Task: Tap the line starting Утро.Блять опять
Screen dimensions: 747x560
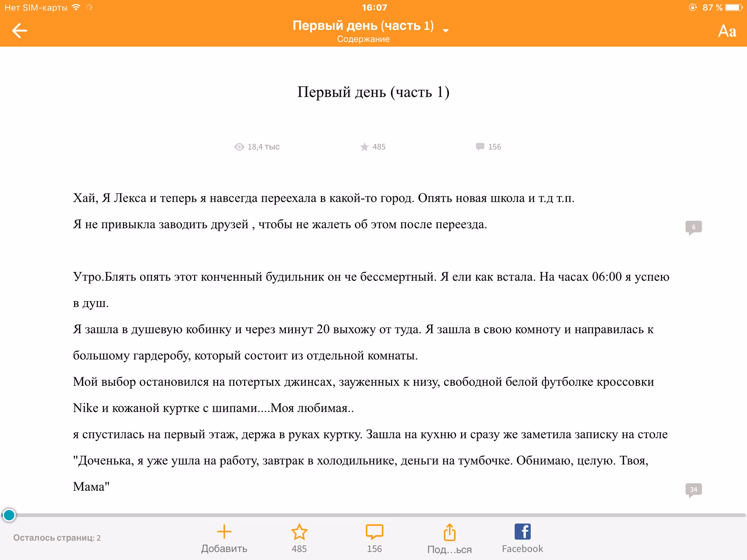Action: (x=371, y=277)
